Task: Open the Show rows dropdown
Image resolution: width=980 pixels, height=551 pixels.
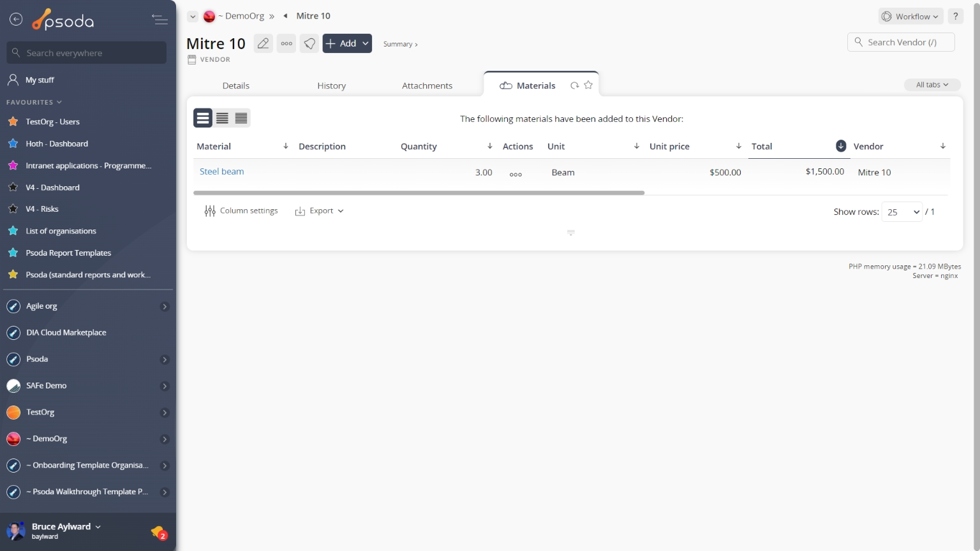Action: point(902,212)
